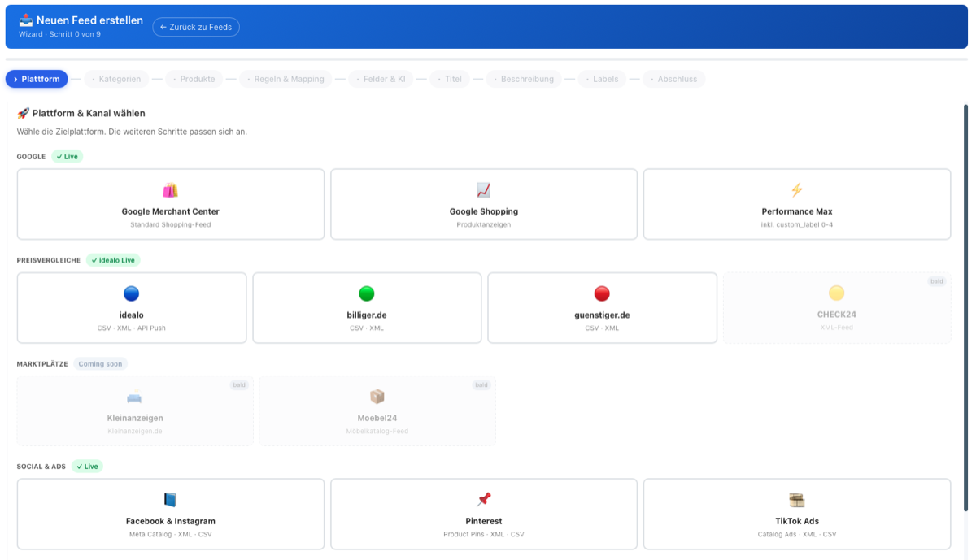Screen dimensions: 976x560
Task: Select the Facebook & Instagram channel card
Action: click(171, 514)
